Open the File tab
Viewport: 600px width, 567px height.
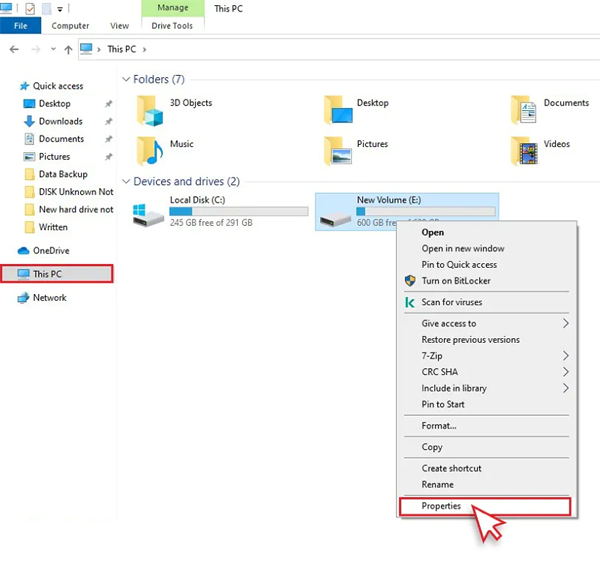[20, 26]
